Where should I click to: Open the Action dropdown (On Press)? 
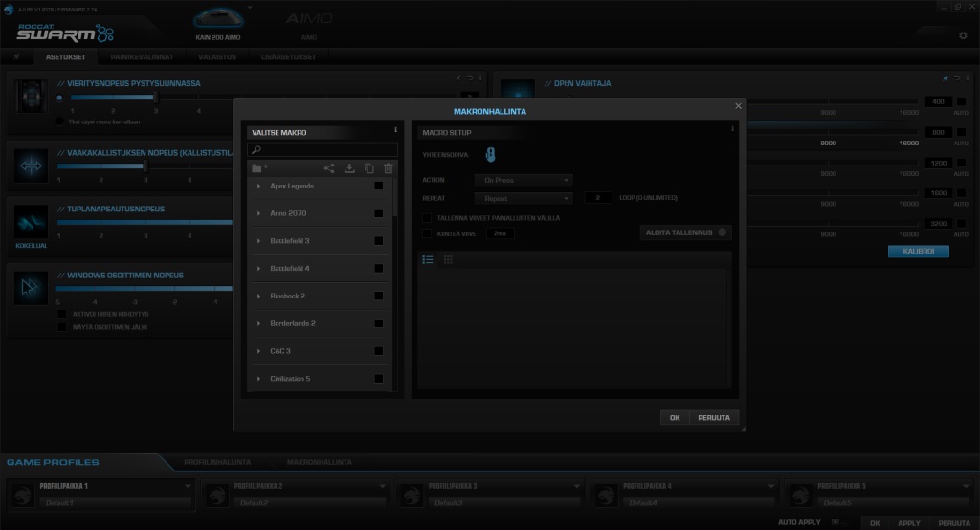click(523, 180)
